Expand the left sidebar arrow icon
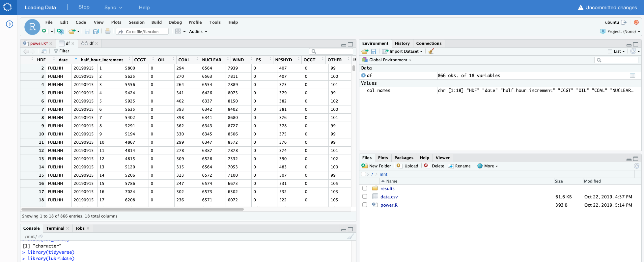The image size is (644, 262). (10, 24)
